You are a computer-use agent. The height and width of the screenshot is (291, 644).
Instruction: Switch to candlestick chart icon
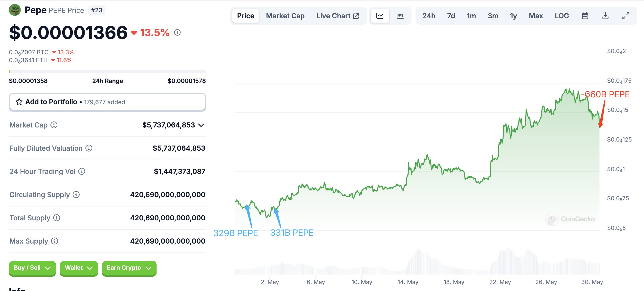[x=400, y=16]
